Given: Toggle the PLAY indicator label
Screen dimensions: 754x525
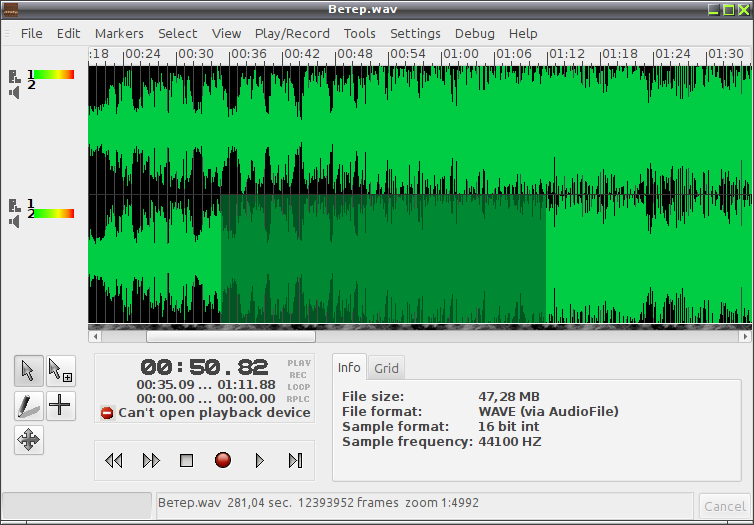Looking at the screenshot, I should [299, 363].
